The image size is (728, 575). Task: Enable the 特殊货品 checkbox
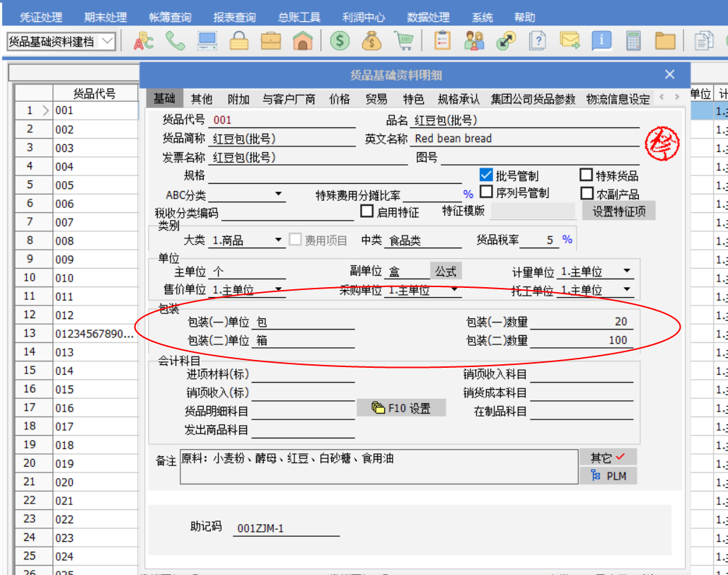[587, 175]
